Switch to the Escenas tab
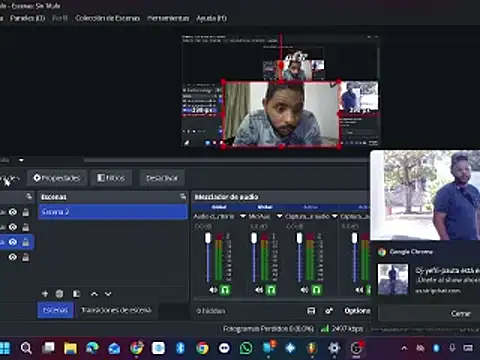The width and height of the screenshot is (480, 360). [55, 310]
